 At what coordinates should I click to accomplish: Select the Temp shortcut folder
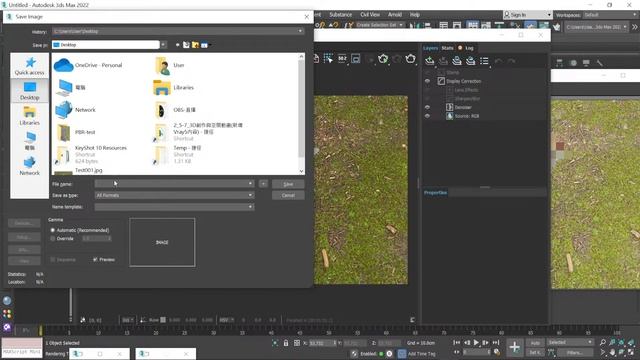[x=178, y=154]
